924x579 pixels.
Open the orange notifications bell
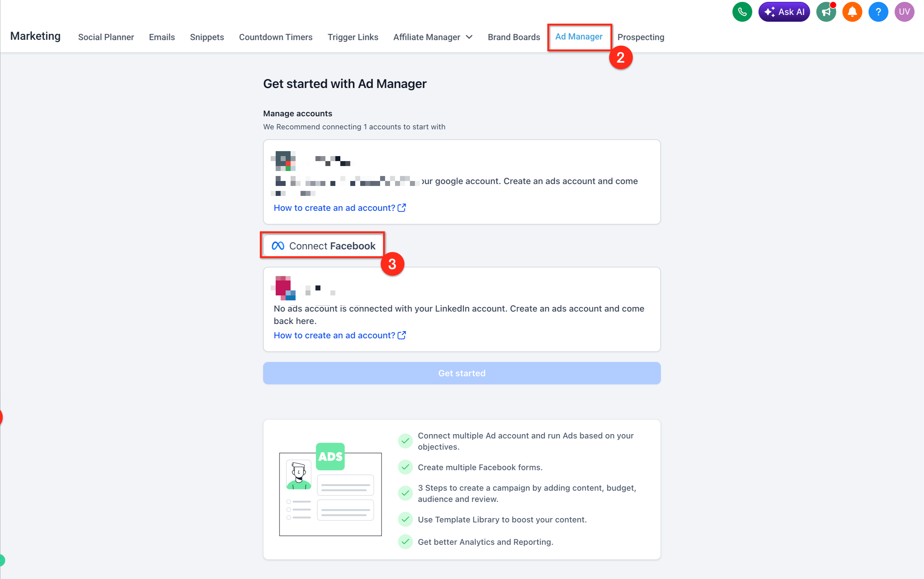[852, 12]
